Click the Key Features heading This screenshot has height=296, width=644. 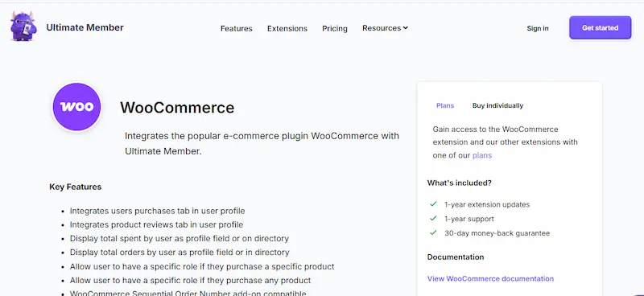click(75, 187)
